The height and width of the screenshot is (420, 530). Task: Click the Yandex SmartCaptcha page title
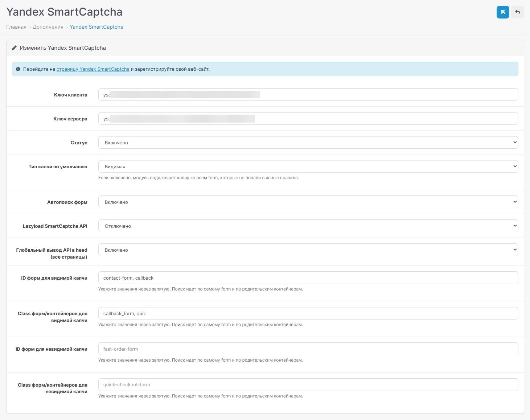pos(64,12)
